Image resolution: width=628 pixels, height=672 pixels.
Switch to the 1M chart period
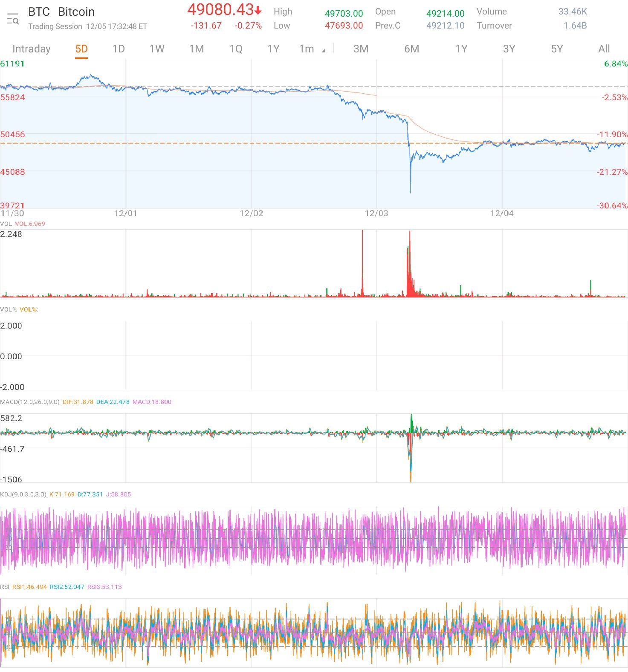pos(197,49)
